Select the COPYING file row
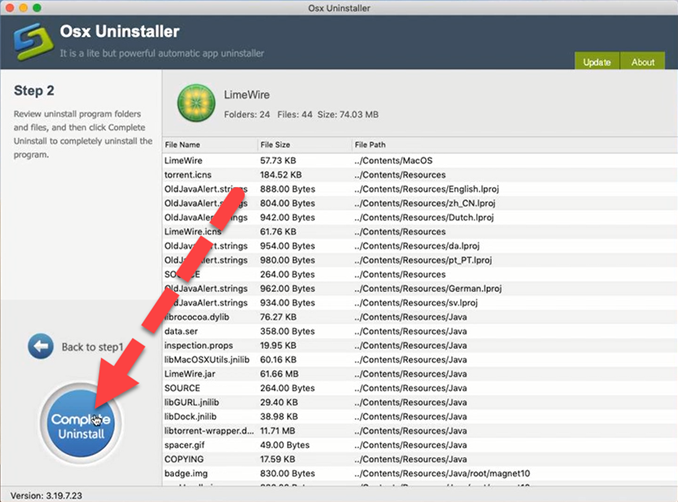Screen dimensions: 678x502 tap(420, 459)
